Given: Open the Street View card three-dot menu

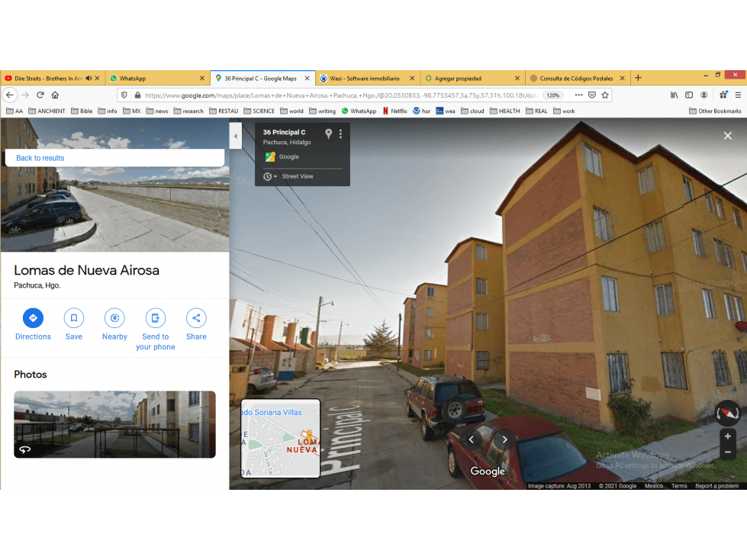Looking at the screenshot, I should click(340, 134).
